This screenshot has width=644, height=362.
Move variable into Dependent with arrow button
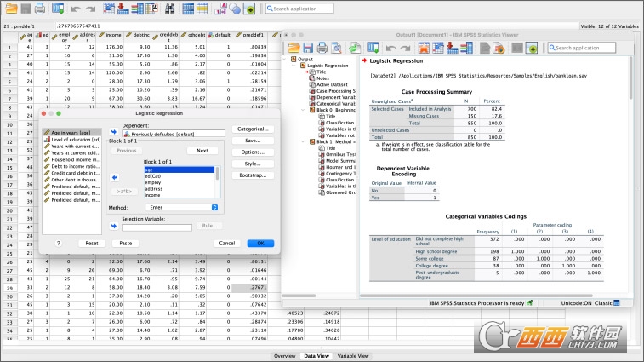(114, 132)
